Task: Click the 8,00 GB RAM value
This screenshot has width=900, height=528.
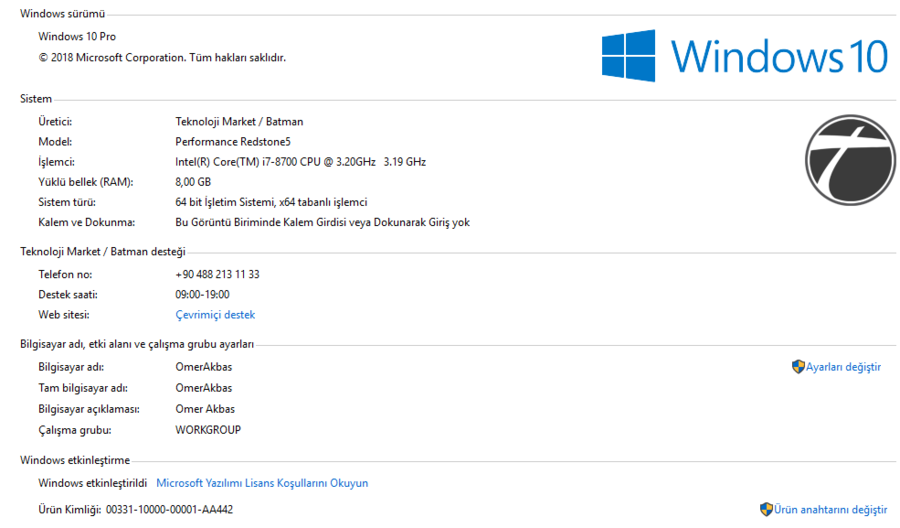Action: tap(193, 182)
